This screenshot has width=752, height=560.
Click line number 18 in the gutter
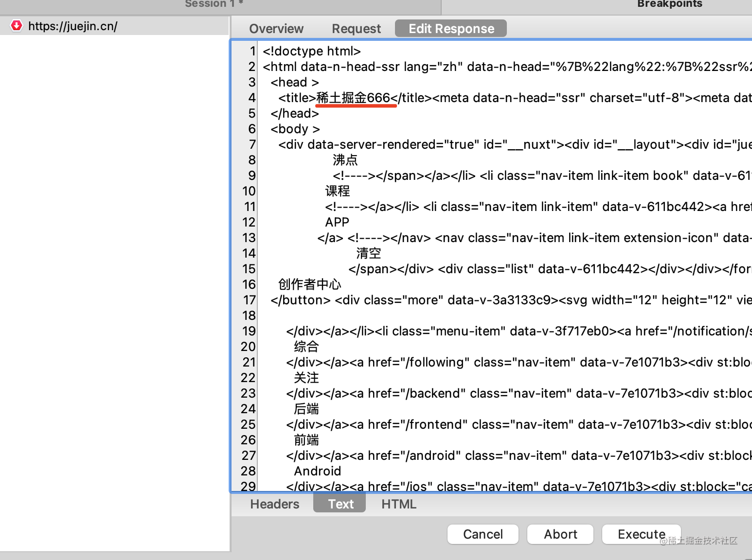(249, 315)
